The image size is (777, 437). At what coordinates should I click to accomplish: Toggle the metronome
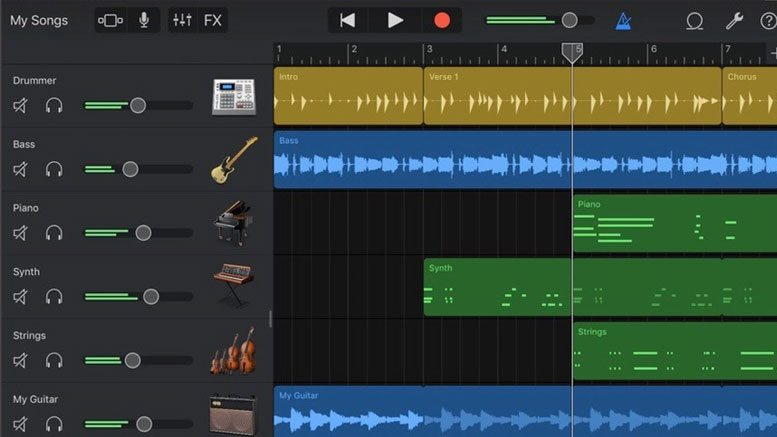point(623,21)
